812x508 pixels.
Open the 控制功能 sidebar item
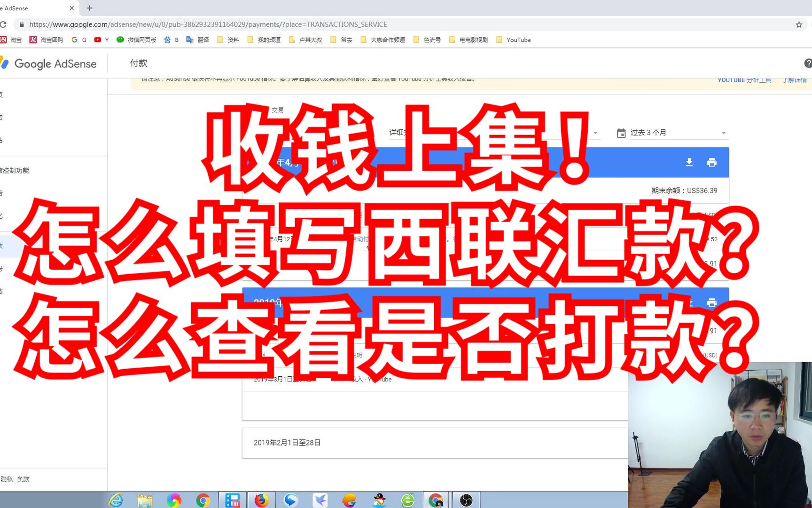click(x=15, y=170)
